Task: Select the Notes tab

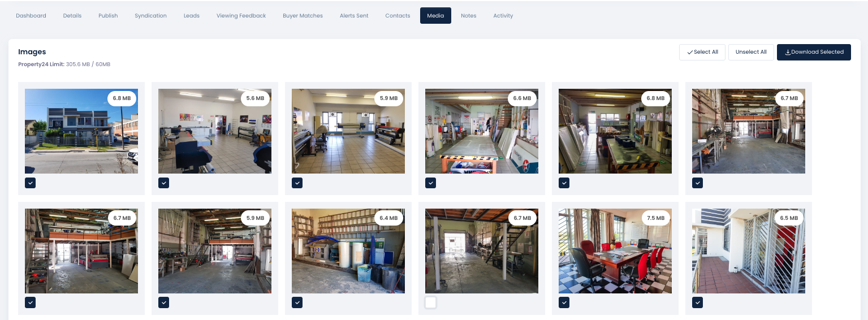Action: (x=469, y=16)
